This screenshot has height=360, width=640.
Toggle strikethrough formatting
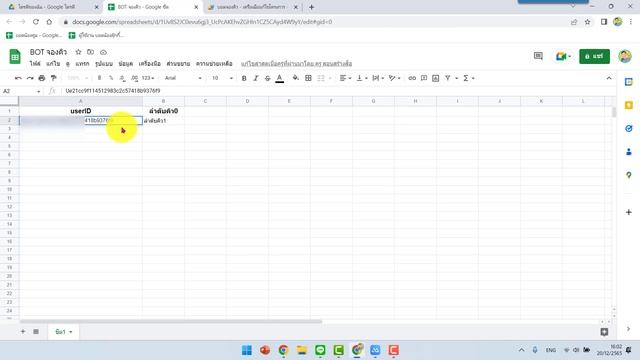[267, 78]
